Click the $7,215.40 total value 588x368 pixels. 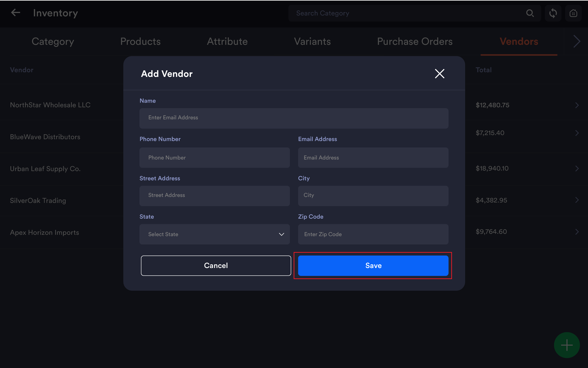tap(490, 133)
